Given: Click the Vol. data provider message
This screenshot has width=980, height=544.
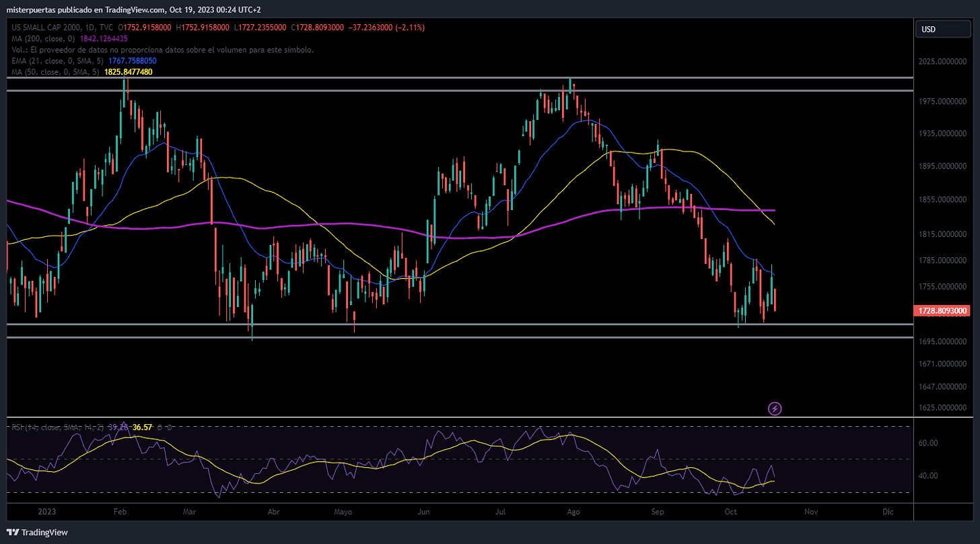Looking at the screenshot, I should 163,50.
